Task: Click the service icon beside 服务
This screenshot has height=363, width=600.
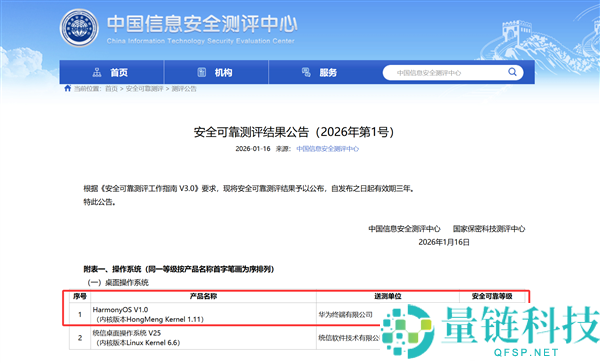Action: click(x=306, y=72)
